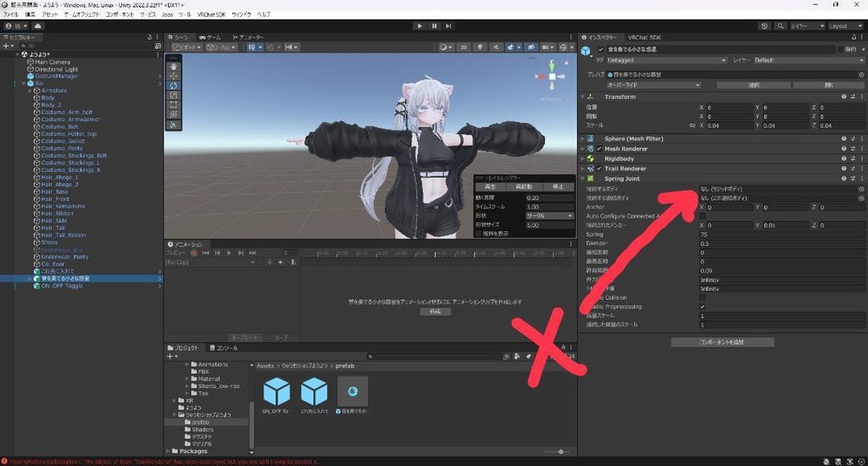Open the Tag dropdown showing Untagged
Screen dimensions: 868x466
[666, 60]
